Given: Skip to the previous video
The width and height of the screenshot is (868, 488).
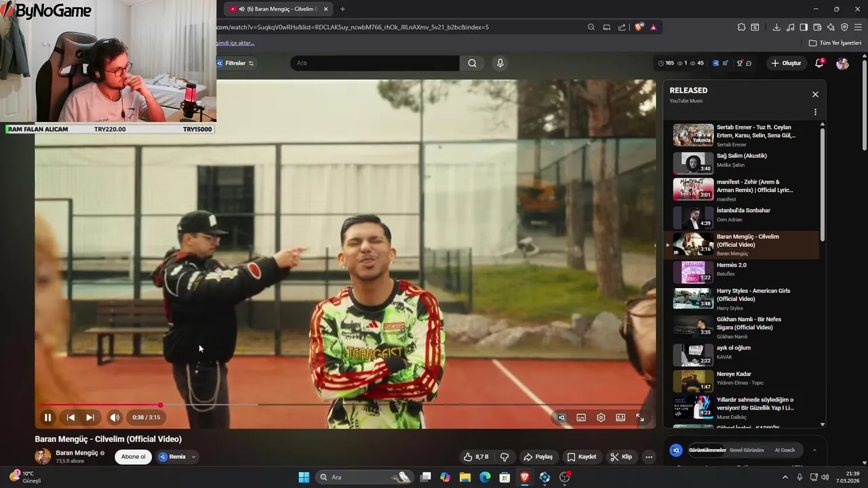Looking at the screenshot, I should [x=71, y=418].
